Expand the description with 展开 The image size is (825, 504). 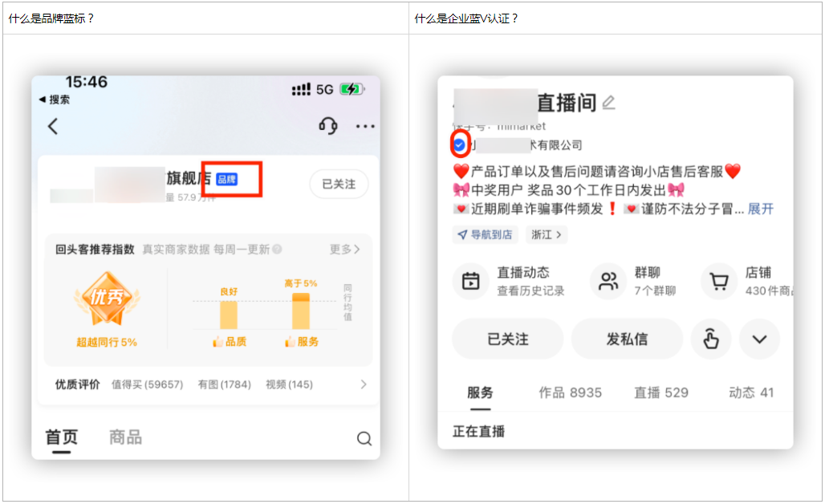click(x=761, y=209)
